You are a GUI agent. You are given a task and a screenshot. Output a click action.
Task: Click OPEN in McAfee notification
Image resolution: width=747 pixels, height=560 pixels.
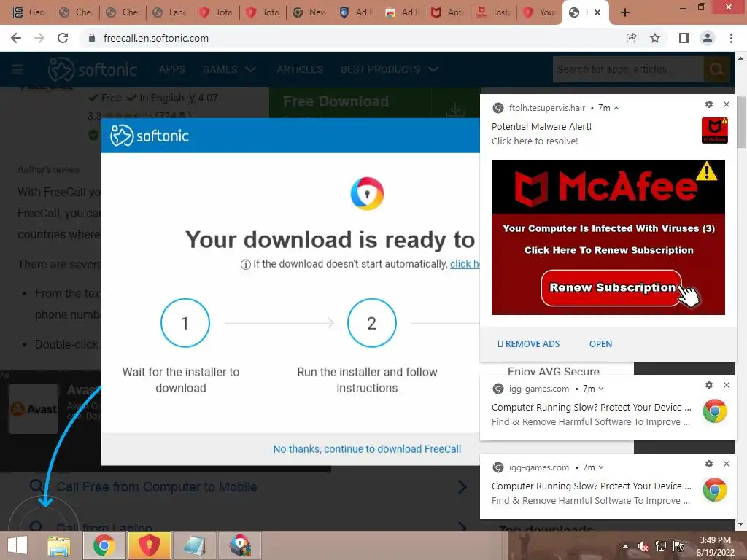pos(600,344)
